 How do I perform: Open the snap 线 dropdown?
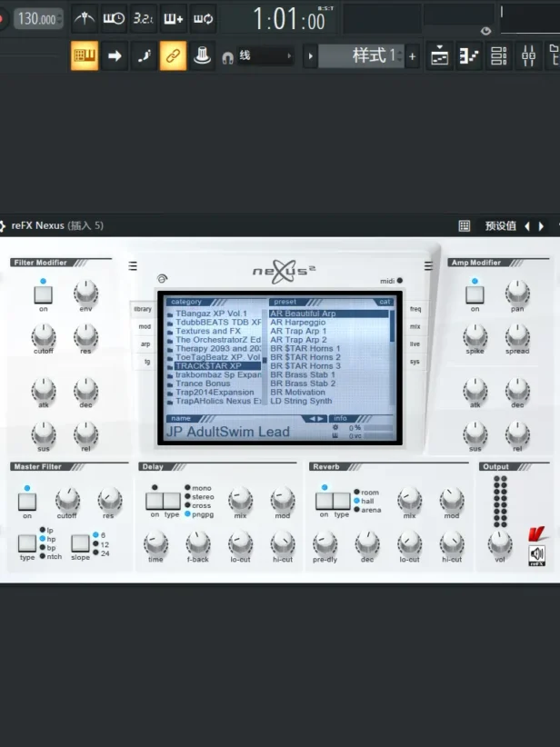[x=265, y=55]
